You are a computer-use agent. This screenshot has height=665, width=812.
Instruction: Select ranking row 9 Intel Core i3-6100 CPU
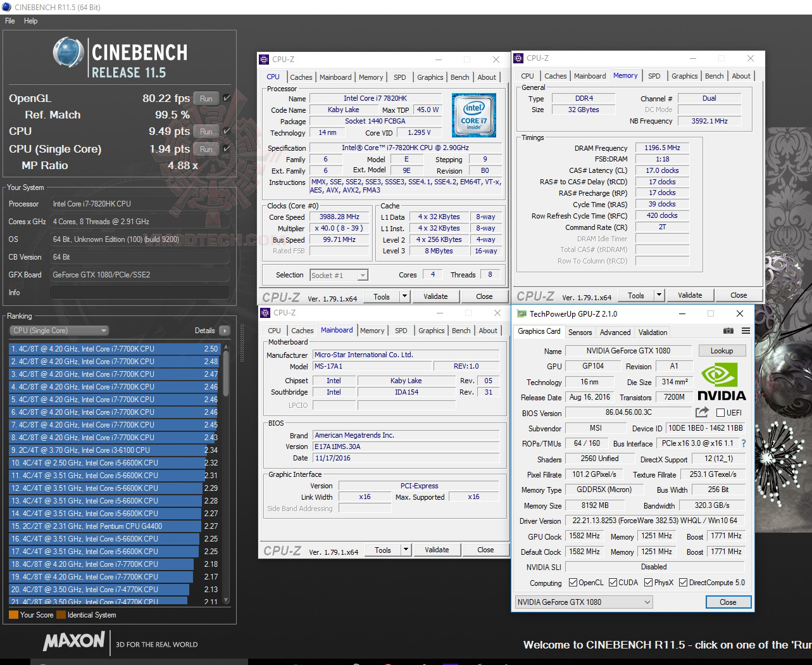click(x=114, y=450)
